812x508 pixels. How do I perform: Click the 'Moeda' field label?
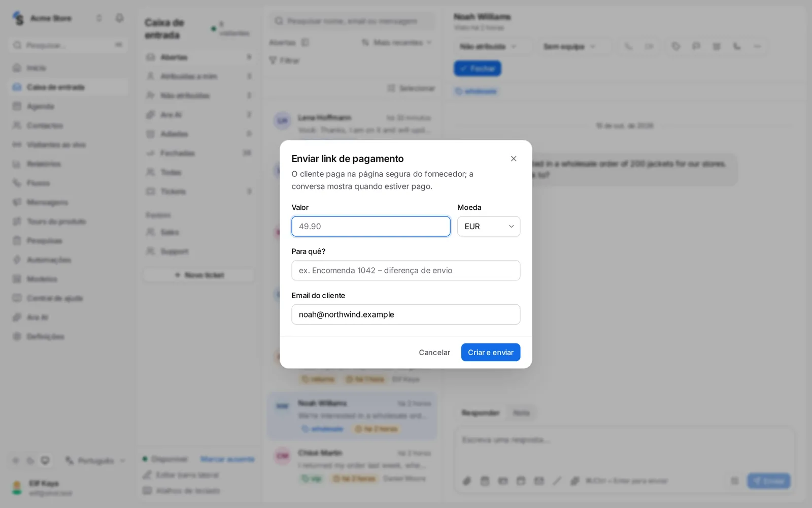pyautogui.click(x=469, y=207)
